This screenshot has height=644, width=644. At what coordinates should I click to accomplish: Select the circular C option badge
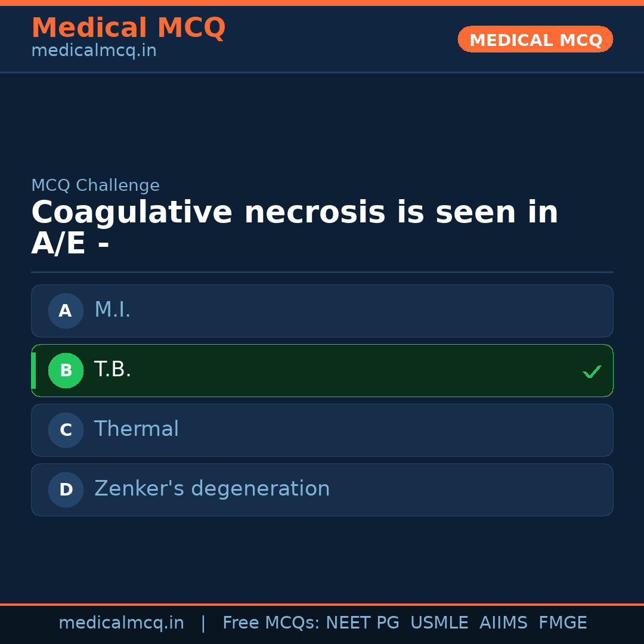66,430
